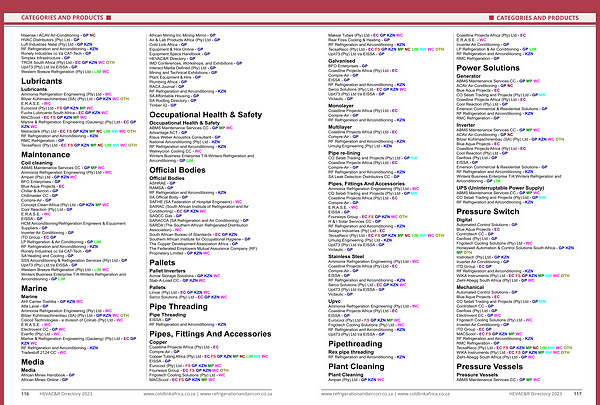Click the 'UPS (Uninterruptable Power Supply)' subheading
The image size is (600, 405).
(x=500, y=188)
